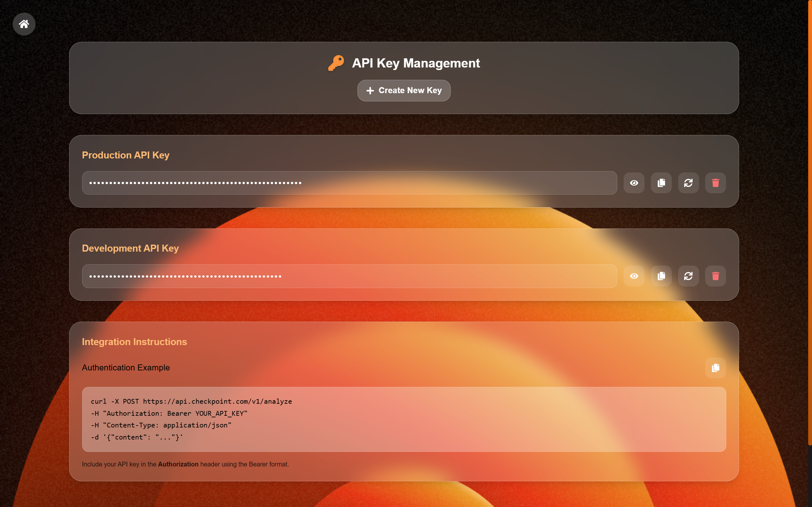Viewport: 812px width, 507px height.
Task: Click the API Key Management heading
Action: coord(416,63)
